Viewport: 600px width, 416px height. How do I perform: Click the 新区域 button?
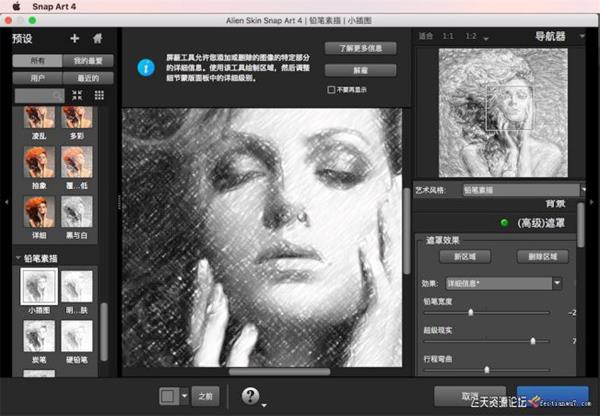pos(468,257)
